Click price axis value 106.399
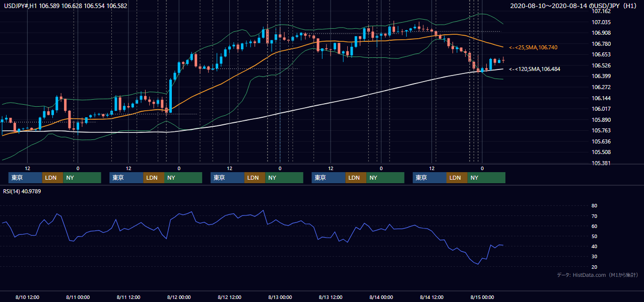 coord(601,76)
